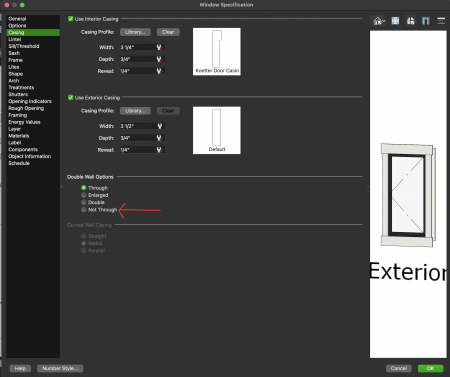Viewport: 450px width, 377px height.
Task: Select the Through radio button
Action: [x=84, y=188]
